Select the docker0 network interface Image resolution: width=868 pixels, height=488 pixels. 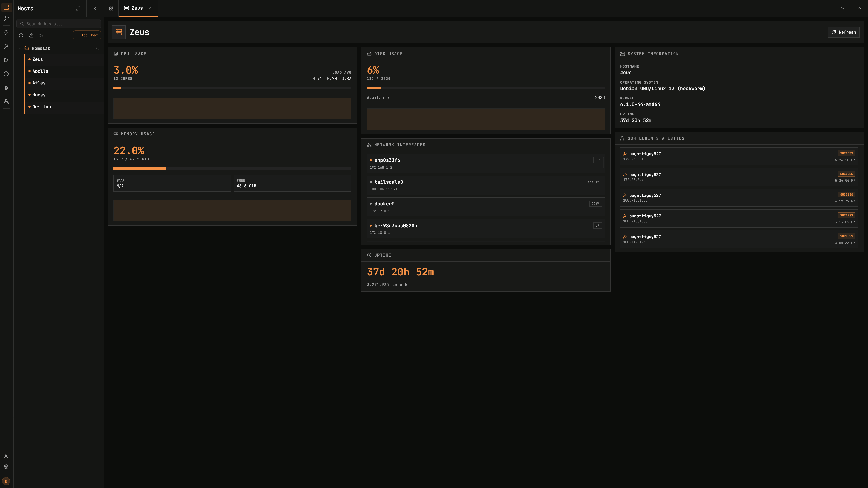click(x=486, y=207)
